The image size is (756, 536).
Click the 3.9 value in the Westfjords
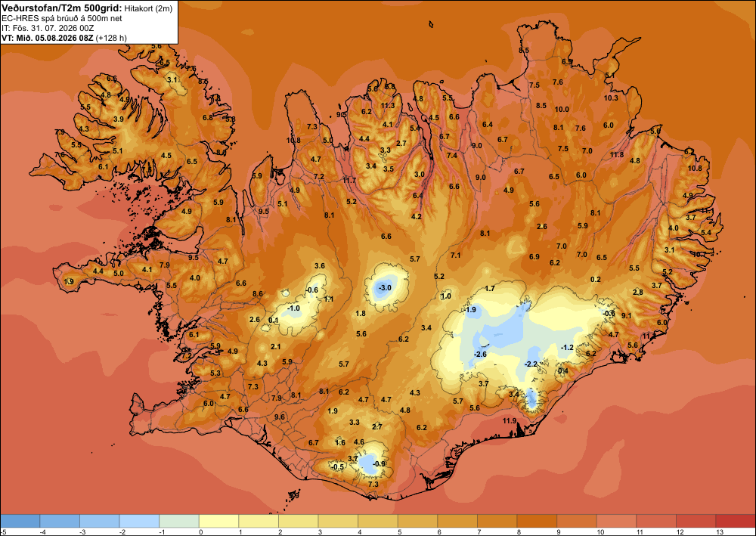pos(118,119)
